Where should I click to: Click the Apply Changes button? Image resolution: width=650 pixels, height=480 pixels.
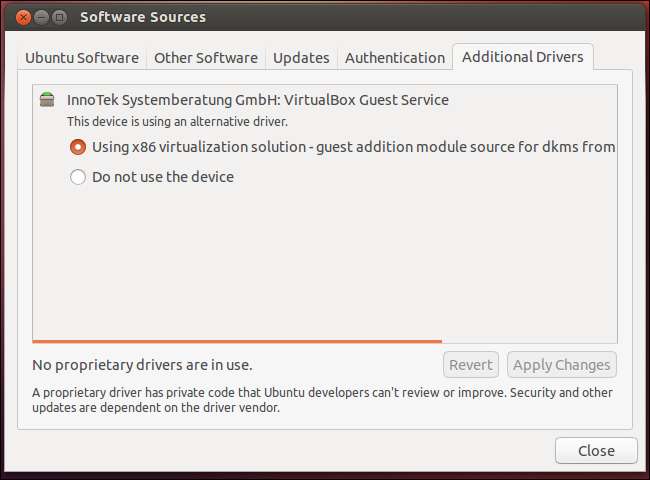pos(561,365)
